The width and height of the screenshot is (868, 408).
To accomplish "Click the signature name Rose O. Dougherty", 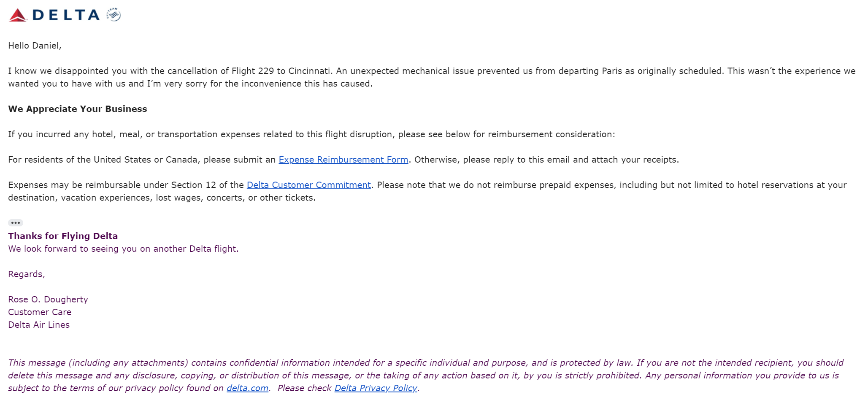I will (48, 299).
